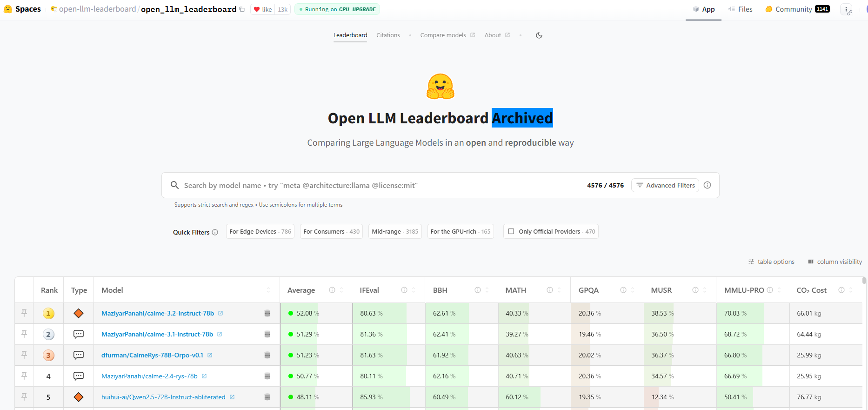The height and width of the screenshot is (410, 868).
Task: Pin the calme-3.2-instruct-78b row
Action: [x=24, y=313]
